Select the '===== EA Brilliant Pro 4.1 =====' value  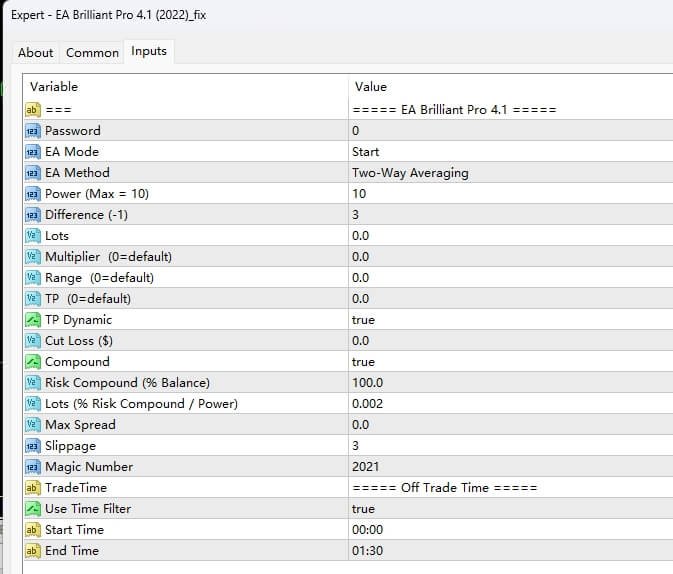[x=454, y=109]
